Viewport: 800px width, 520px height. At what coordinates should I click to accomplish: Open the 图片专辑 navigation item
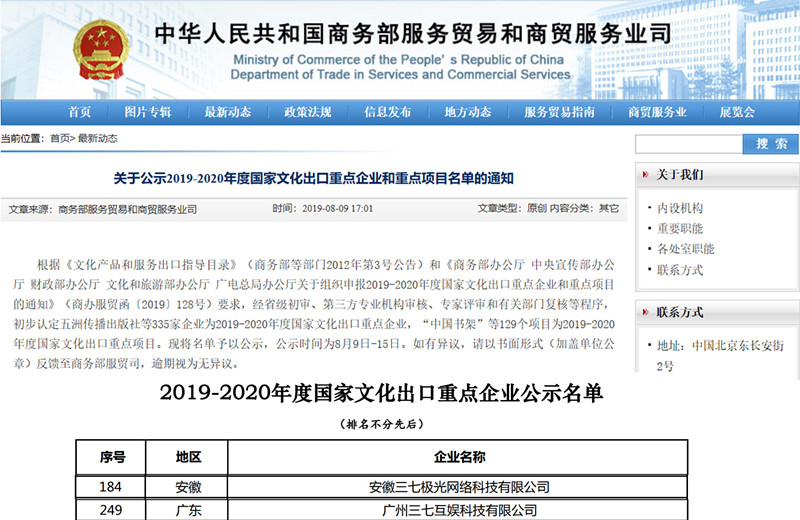(x=147, y=112)
